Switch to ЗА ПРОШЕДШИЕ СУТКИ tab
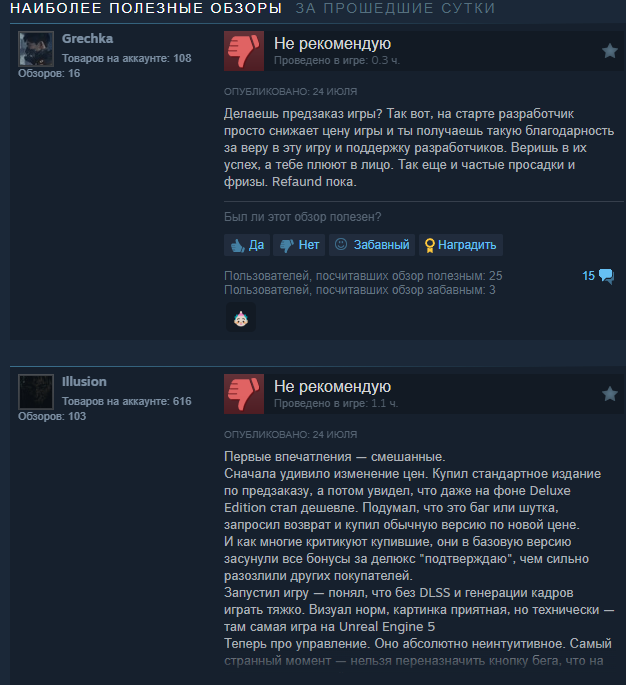Image resolution: width=626 pixels, height=685 pixels. coord(395,8)
